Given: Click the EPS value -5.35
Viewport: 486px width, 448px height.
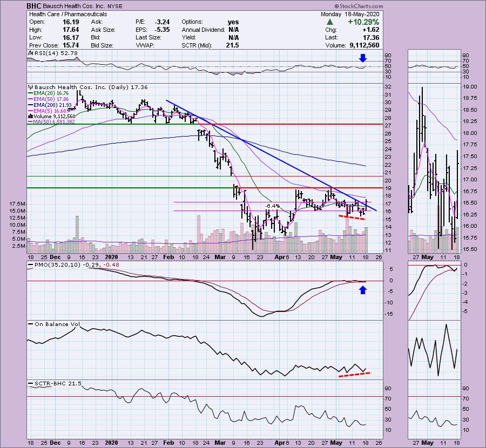Looking at the screenshot, I should coord(162,30).
